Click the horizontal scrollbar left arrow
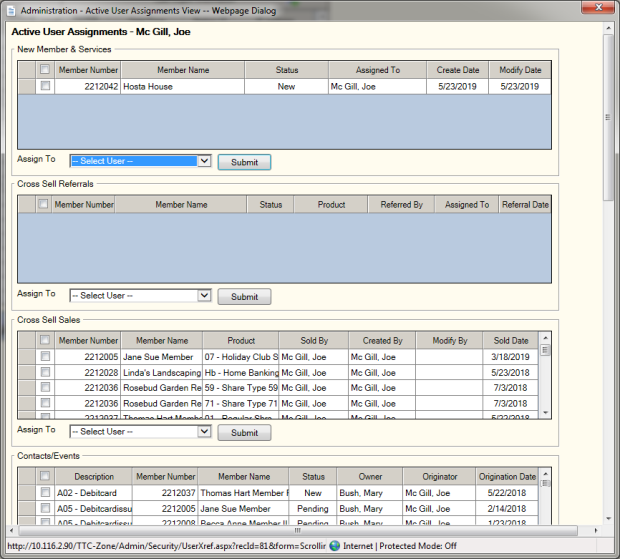Viewport: 620px width, 559px height. pyautogui.click(x=11, y=530)
